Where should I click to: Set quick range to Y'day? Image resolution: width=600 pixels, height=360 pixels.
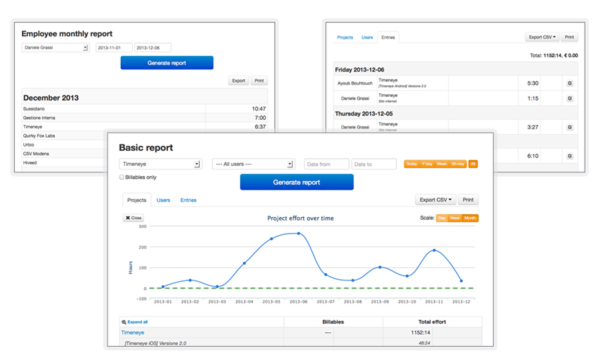point(427,164)
